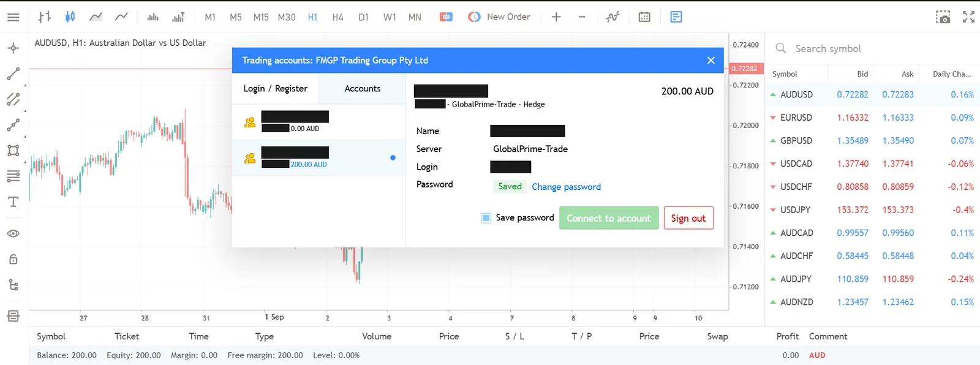Select the MN timeframe
This screenshot has width=980, height=365.
pyautogui.click(x=415, y=17)
